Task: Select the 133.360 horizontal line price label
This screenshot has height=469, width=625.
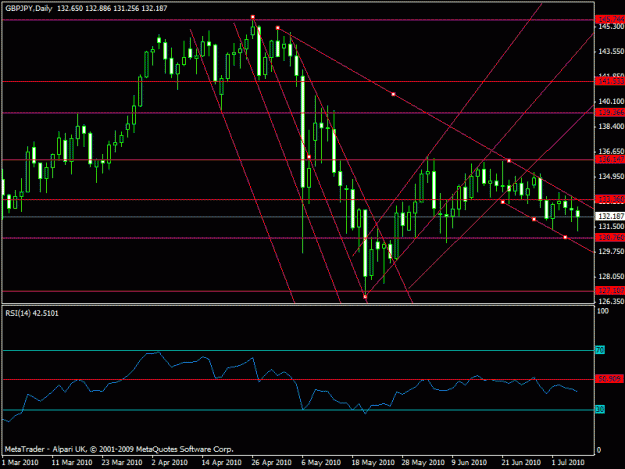Action: click(x=610, y=199)
